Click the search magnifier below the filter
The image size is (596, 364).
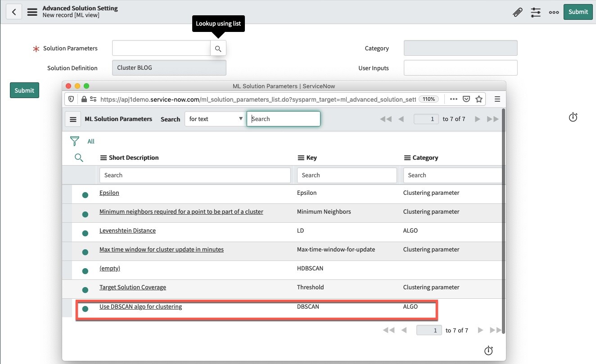pos(79,158)
